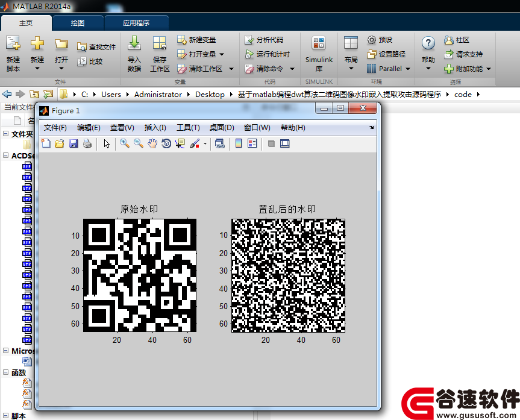This screenshot has height=420, width=520.
Task: Click Analyze Code (分析代码)
Action: pyautogui.click(x=264, y=40)
